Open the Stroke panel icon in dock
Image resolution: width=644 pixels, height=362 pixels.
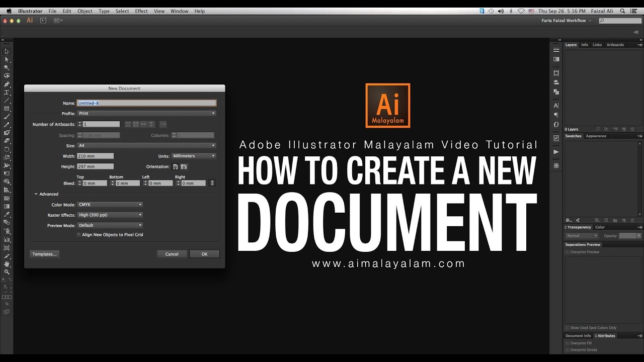click(x=556, y=50)
